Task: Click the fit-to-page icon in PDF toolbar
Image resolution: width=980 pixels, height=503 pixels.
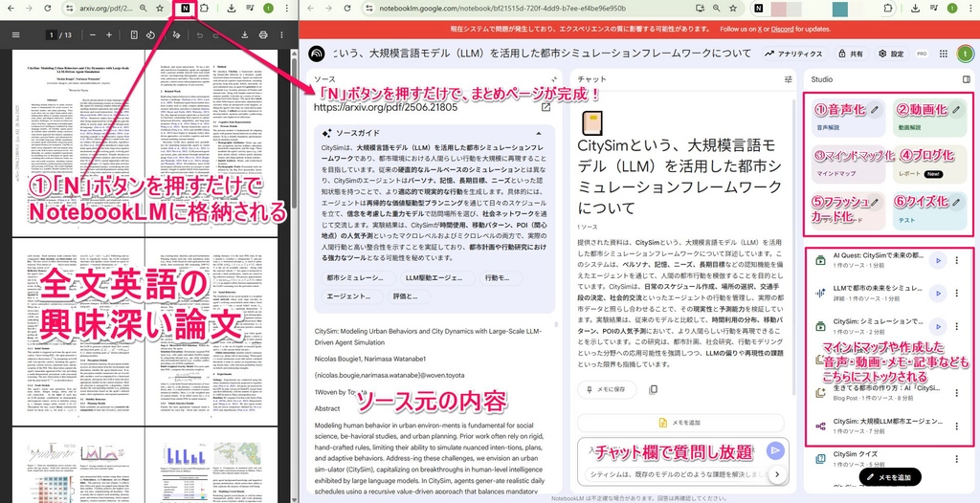Action: tap(134, 35)
